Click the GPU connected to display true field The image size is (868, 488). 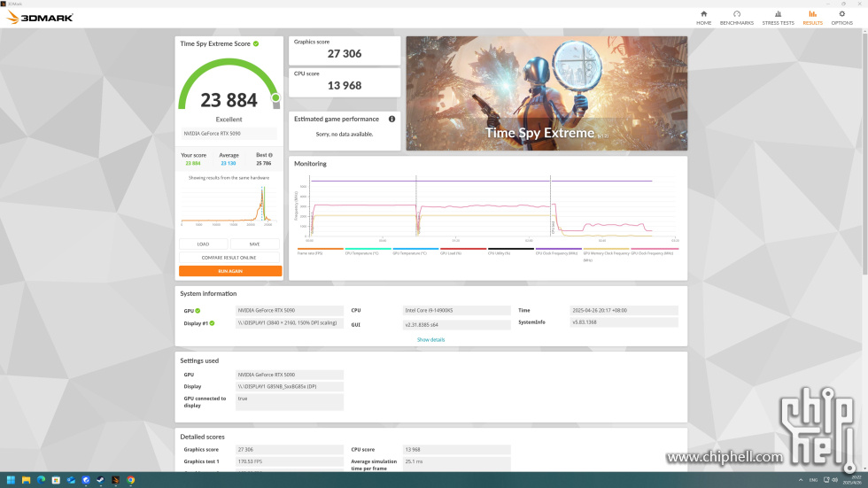(290, 402)
